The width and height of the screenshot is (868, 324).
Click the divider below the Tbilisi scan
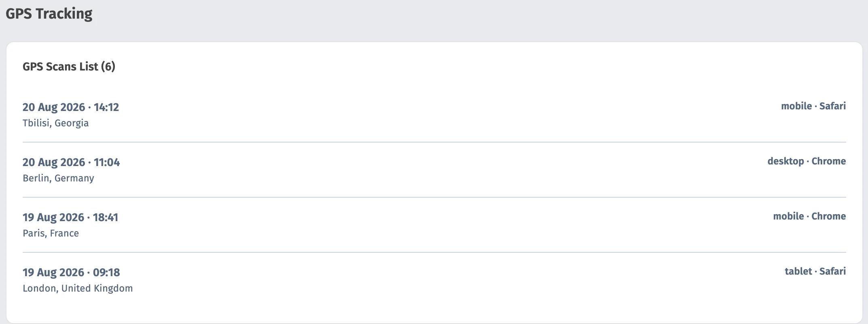click(434, 142)
